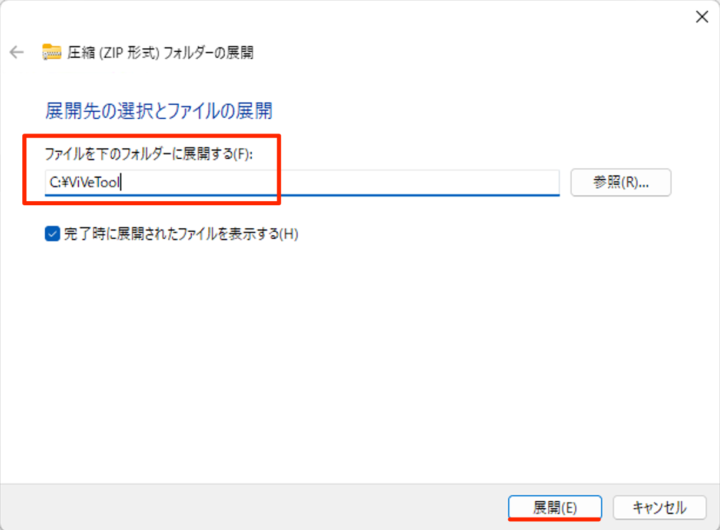Click the 完了時に展開されたファイルを表示する(H) label
Viewport: 720px width, 530px height.
(x=181, y=234)
